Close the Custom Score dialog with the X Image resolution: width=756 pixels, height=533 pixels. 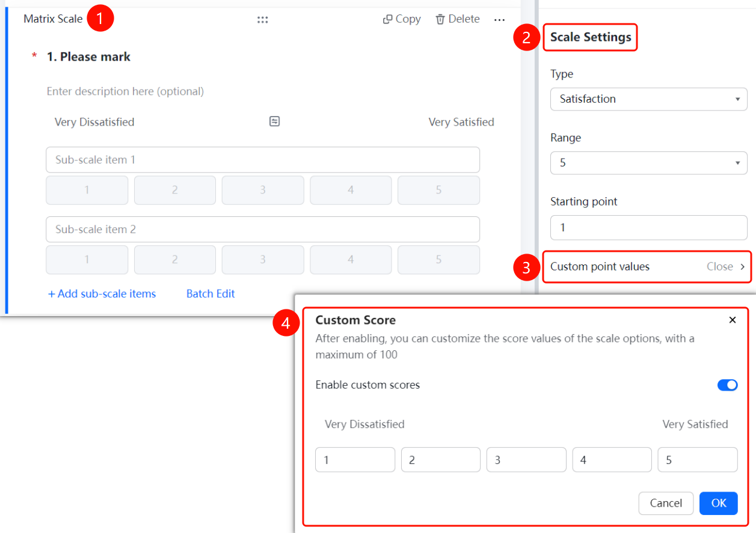tap(732, 320)
